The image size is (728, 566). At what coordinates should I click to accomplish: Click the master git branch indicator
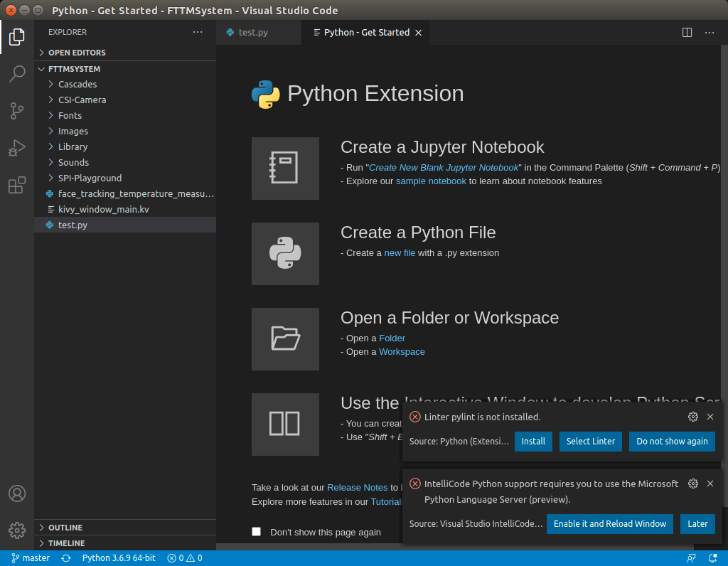pyautogui.click(x=31, y=558)
